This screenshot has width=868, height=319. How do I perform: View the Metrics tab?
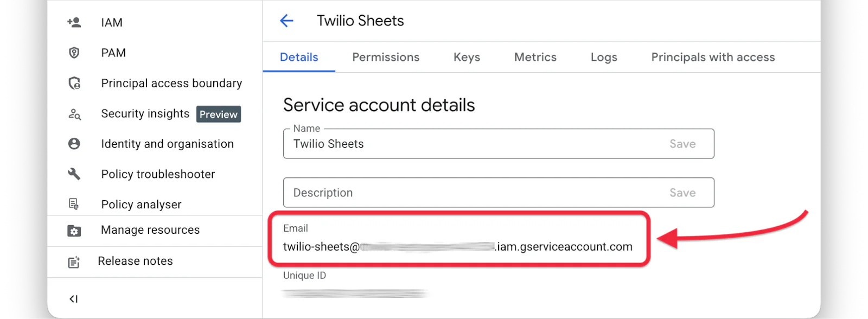(x=534, y=57)
